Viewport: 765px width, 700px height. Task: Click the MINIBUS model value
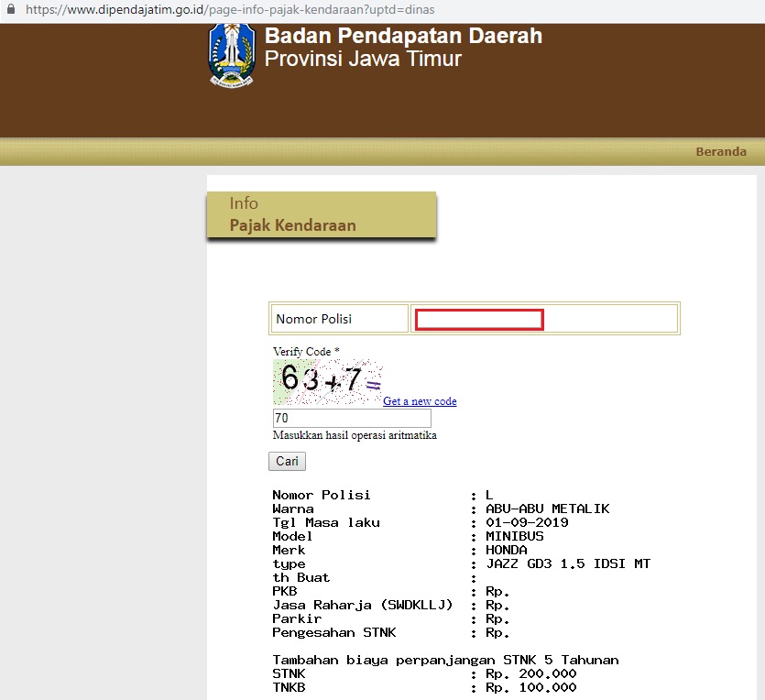(x=515, y=536)
